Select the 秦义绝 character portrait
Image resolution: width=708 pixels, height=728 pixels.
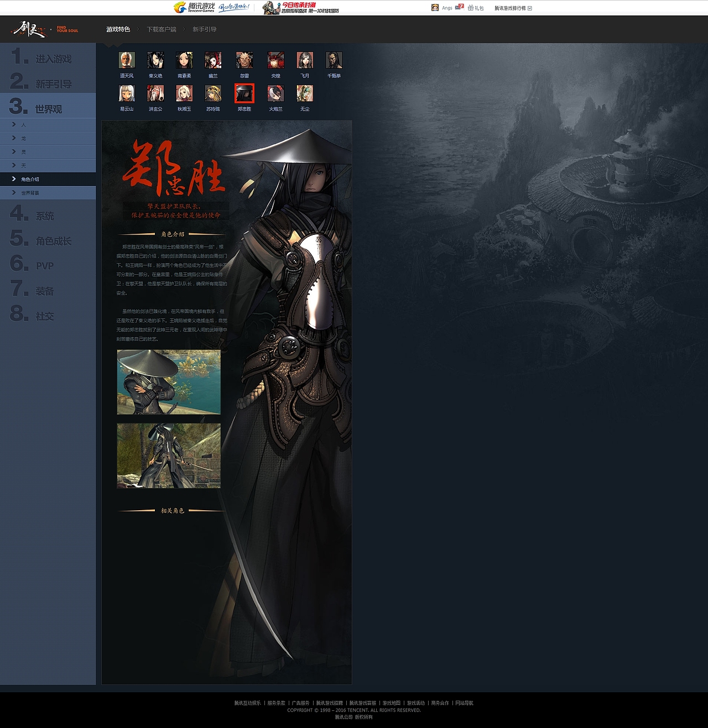(x=155, y=60)
